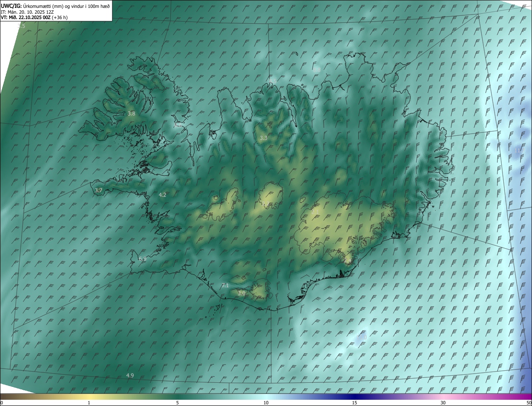The width and height of the screenshot is (532, 406).
Task: Click the 4.2 precipitable water value
Action: click(x=163, y=195)
